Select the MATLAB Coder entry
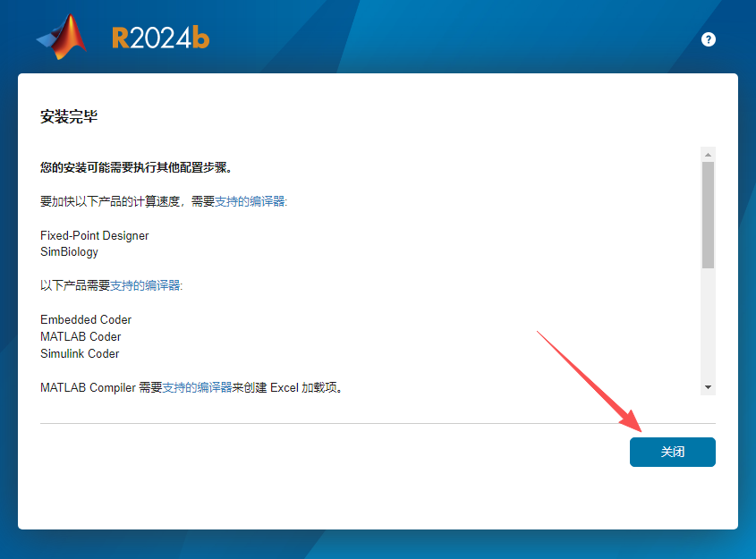The width and height of the screenshot is (756, 559). point(81,336)
